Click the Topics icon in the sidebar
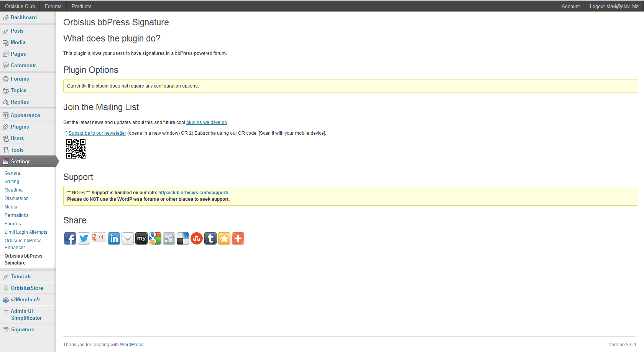This screenshot has height=352, width=644. (6, 91)
